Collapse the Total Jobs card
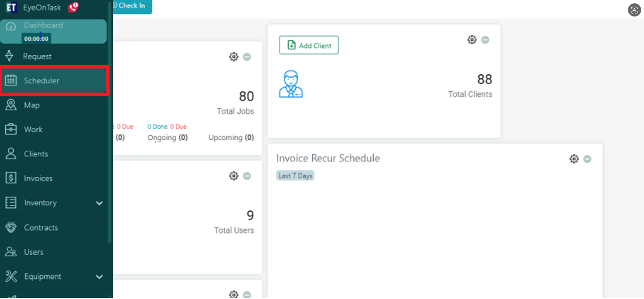644x299 pixels. 247,57
